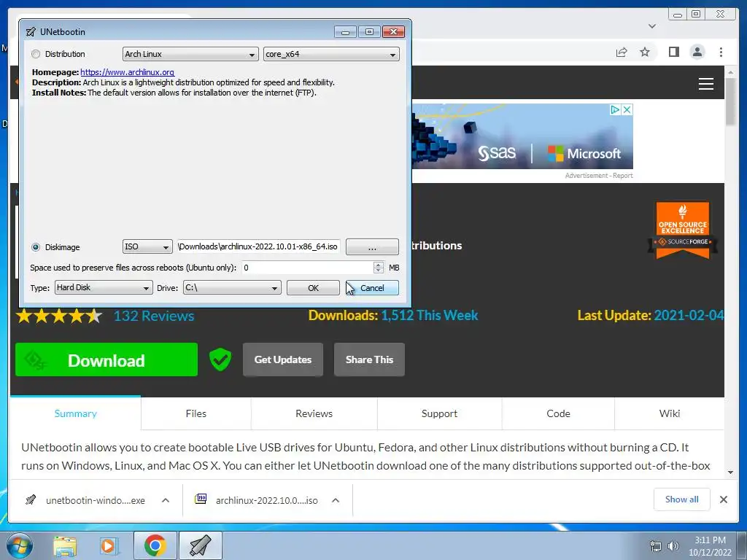The width and height of the screenshot is (747, 560).
Task: Bookmark this page with the star icon
Action: coord(645,52)
